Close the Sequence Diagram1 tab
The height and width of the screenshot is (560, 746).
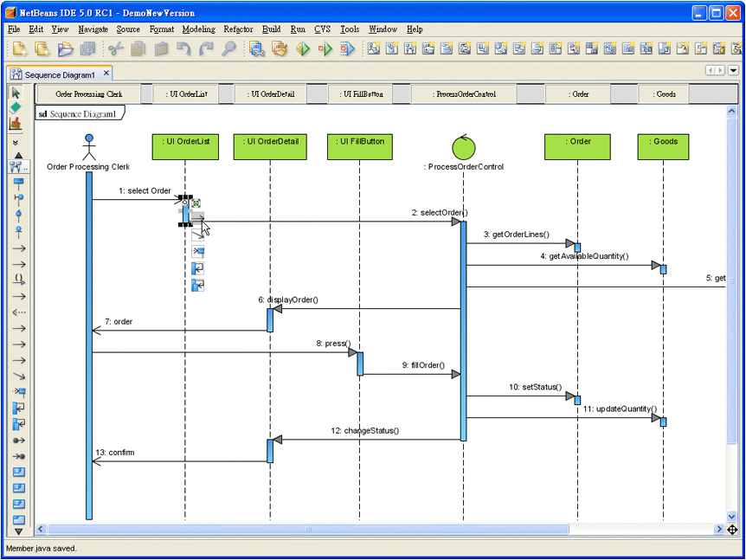pos(106,74)
